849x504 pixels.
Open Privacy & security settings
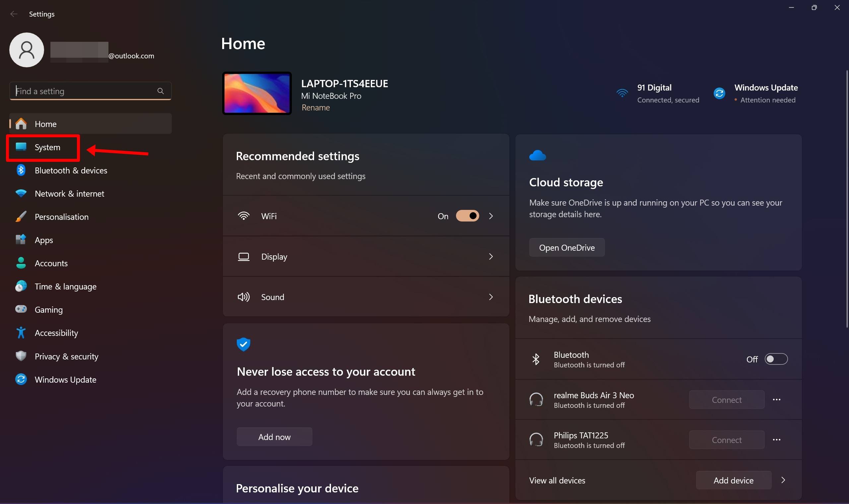pos(66,356)
